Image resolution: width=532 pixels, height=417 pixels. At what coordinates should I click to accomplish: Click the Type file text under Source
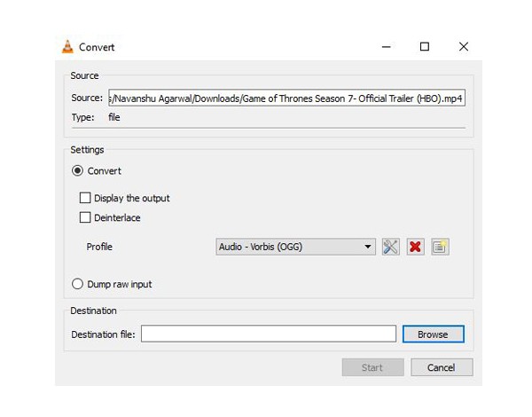(x=113, y=116)
